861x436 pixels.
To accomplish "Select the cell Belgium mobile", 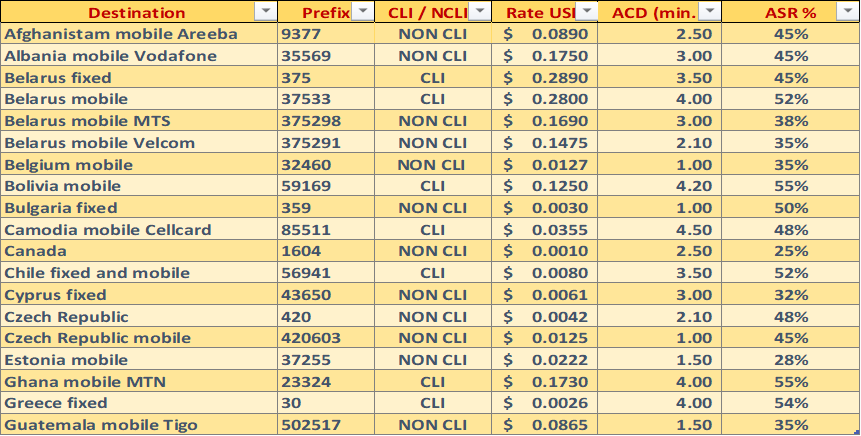I will [139, 165].
